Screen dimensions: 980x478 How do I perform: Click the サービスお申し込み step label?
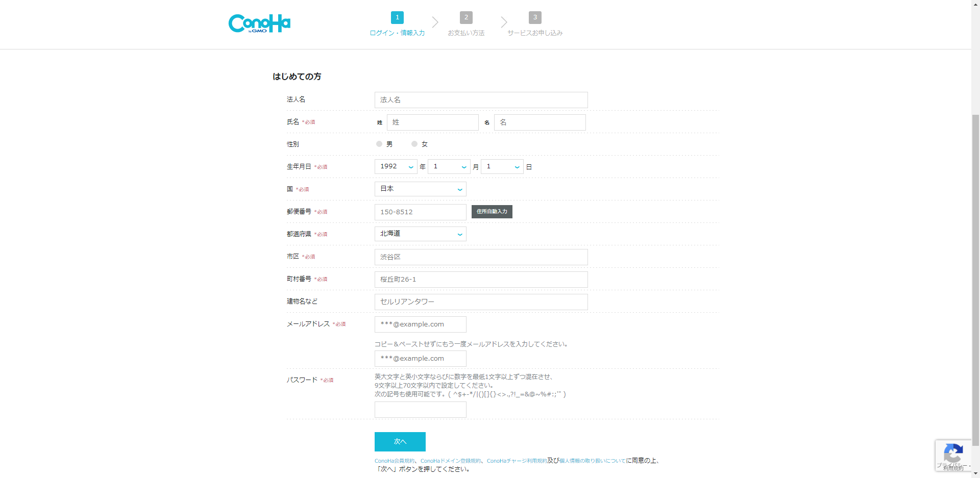(535, 33)
